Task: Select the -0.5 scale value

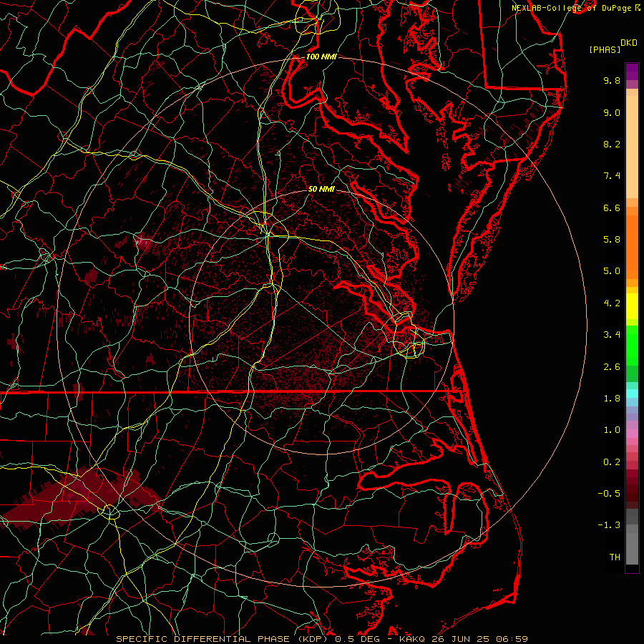Action: coord(609,494)
